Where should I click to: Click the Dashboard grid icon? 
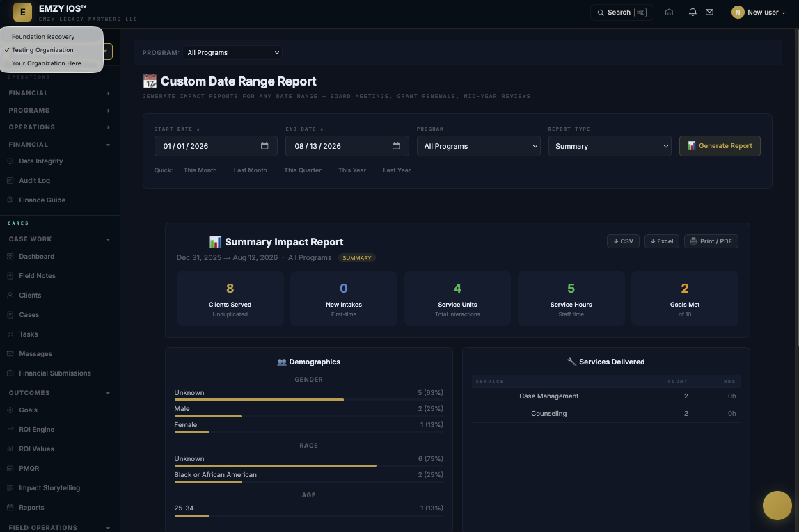click(x=10, y=256)
